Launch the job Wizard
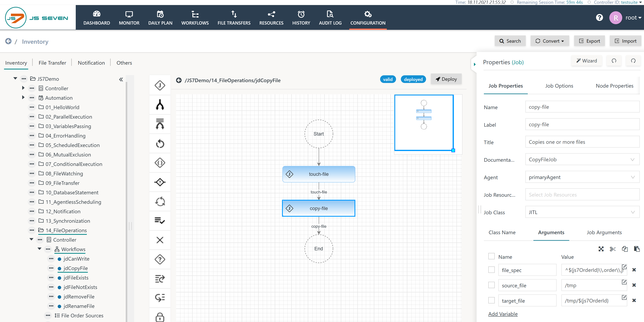Image resolution: width=644 pixels, height=322 pixels. click(x=587, y=61)
